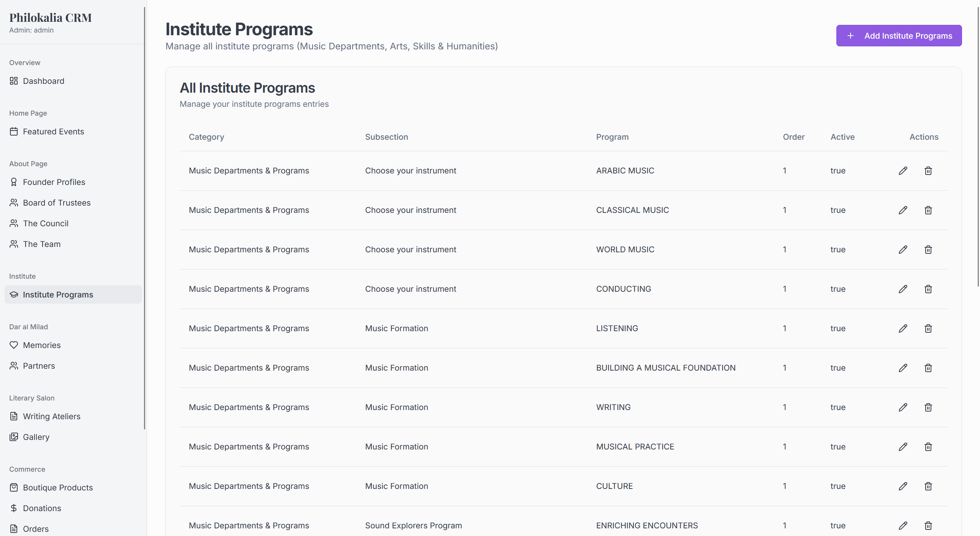Delete the CLASSICAL MUSIC program
Image resolution: width=980 pixels, height=536 pixels.
(928, 210)
